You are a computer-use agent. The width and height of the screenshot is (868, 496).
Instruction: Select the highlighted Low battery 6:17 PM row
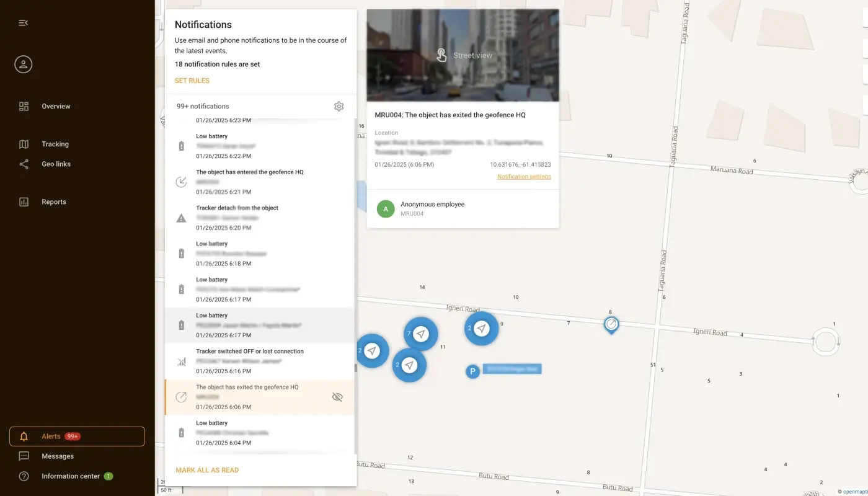[259, 325]
